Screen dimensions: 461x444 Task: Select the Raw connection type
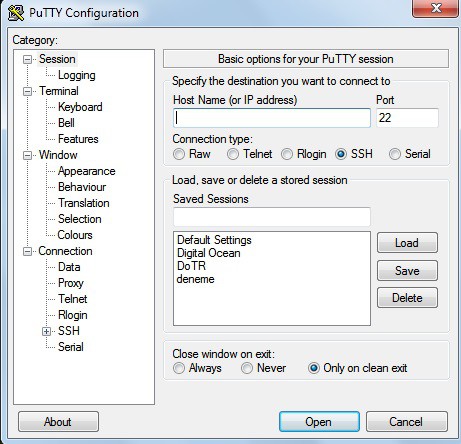[179, 154]
